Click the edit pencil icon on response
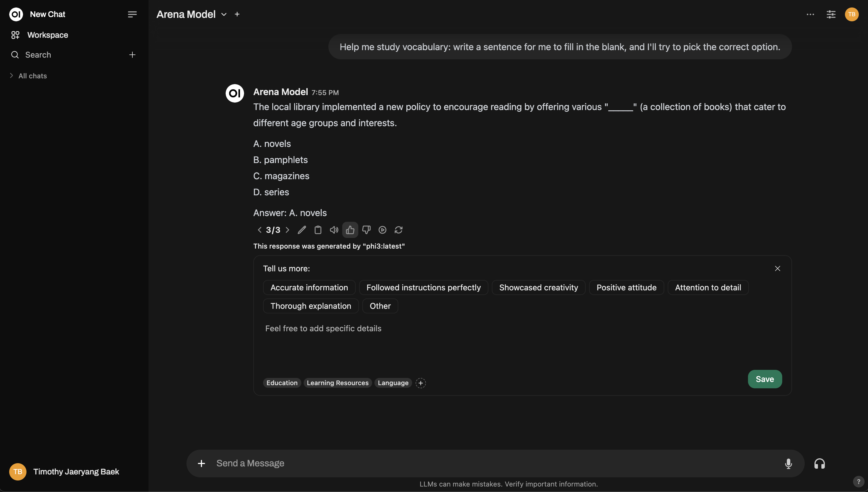 302,230
